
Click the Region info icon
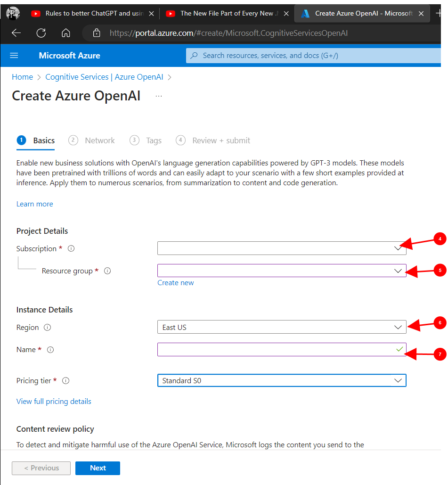[x=47, y=328]
